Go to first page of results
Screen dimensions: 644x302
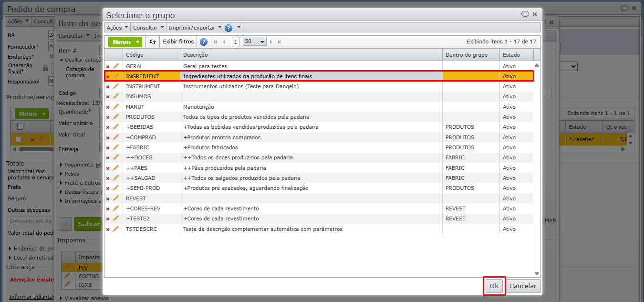click(216, 42)
